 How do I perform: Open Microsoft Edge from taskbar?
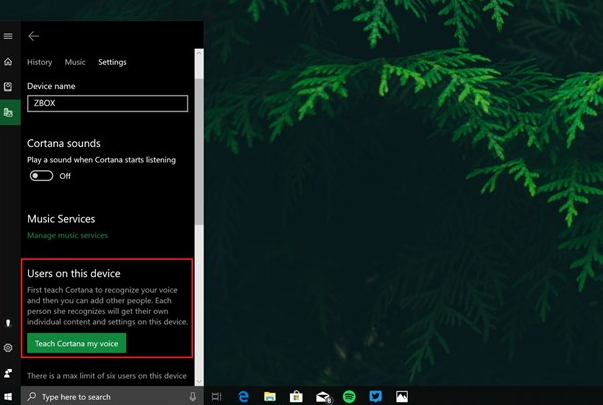243,397
